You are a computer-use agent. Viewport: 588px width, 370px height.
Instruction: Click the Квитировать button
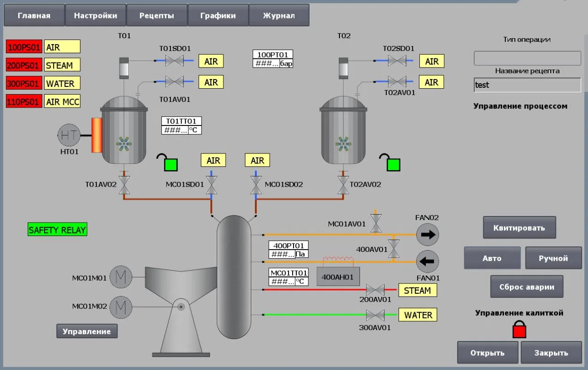point(520,228)
